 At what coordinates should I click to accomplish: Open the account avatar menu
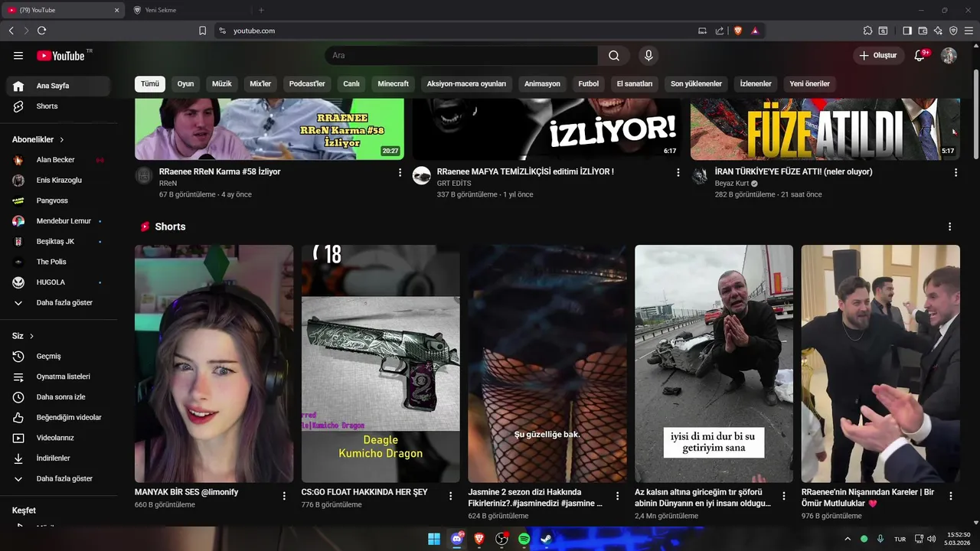tap(949, 55)
